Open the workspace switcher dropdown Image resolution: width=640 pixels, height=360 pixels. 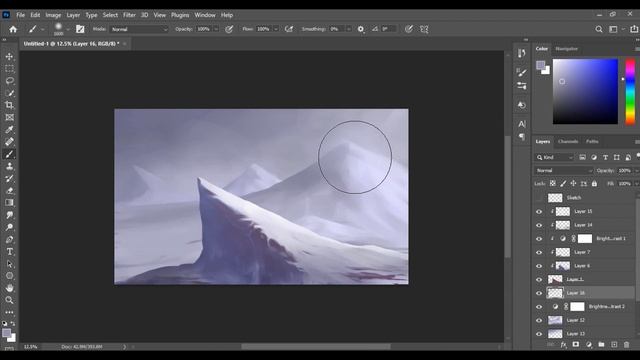[x=616, y=29]
